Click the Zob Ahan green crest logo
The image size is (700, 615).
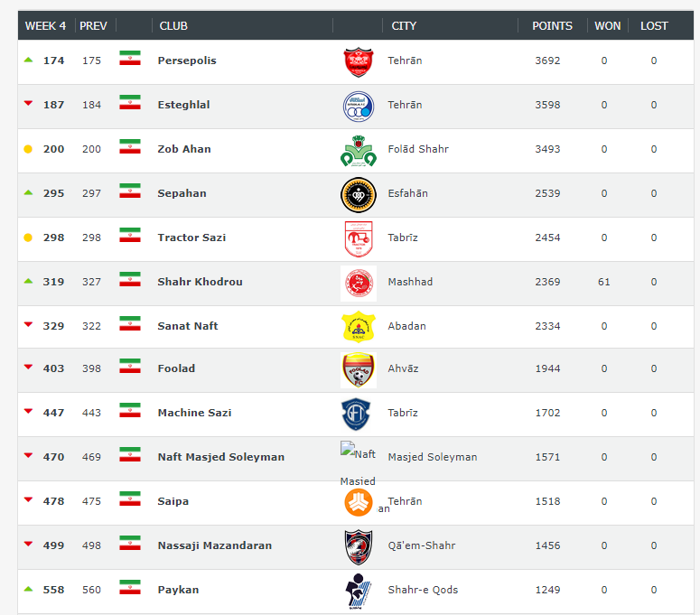coord(358,150)
